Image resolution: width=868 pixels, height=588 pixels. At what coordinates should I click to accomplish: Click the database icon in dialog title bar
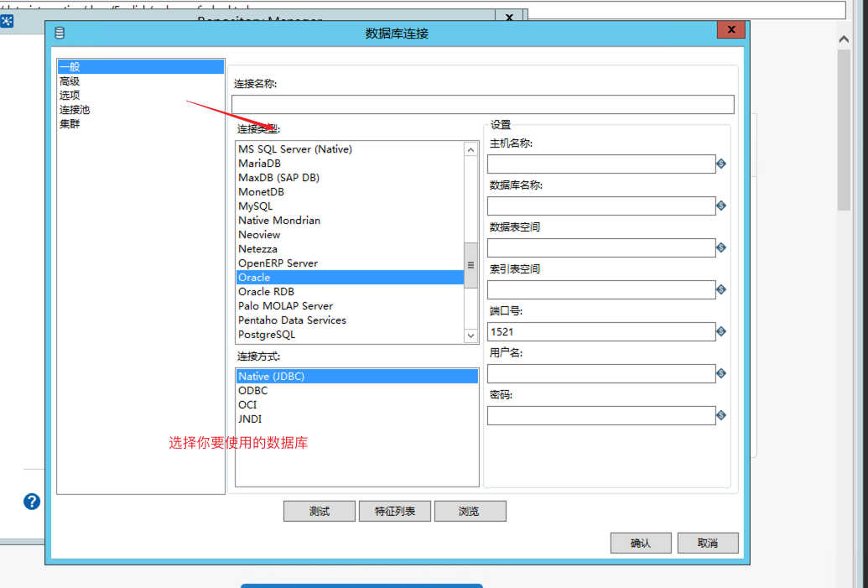pyautogui.click(x=60, y=34)
